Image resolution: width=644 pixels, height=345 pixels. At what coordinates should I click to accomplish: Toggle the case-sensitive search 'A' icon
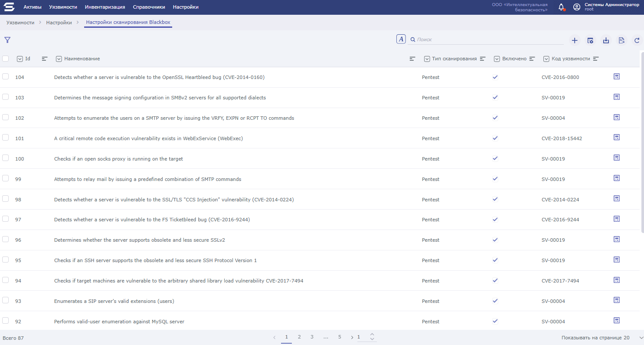click(401, 39)
